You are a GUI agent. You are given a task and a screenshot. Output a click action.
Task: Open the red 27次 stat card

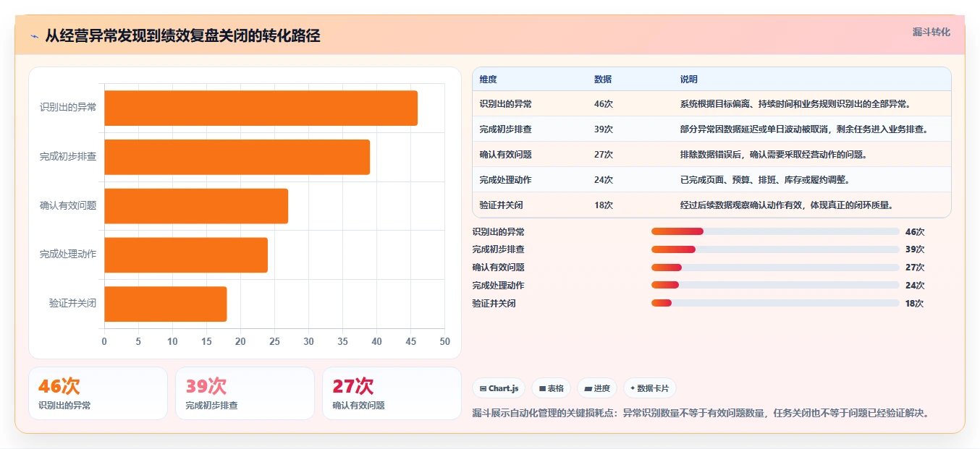click(392, 393)
